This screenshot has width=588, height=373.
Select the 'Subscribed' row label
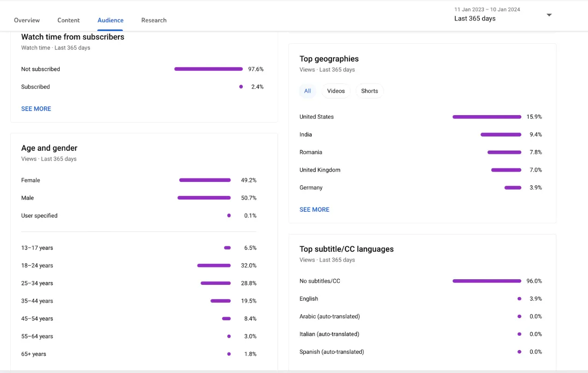tap(35, 87)
